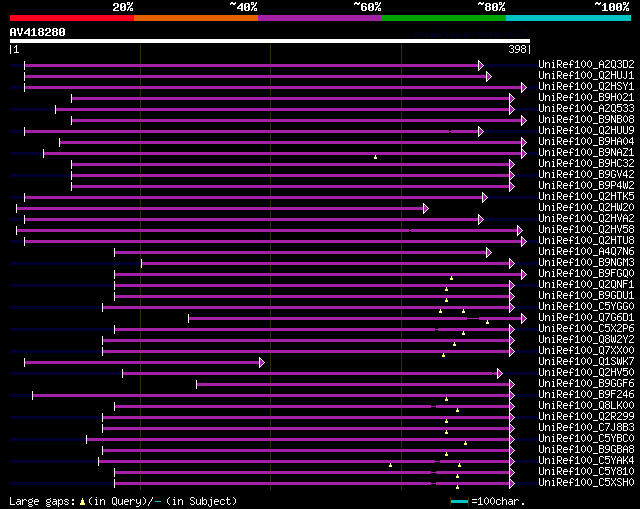This screenshot has width=640, height=509.
Task: Click UniRef100_B9GGF6 label
Action: click(586, 384)
